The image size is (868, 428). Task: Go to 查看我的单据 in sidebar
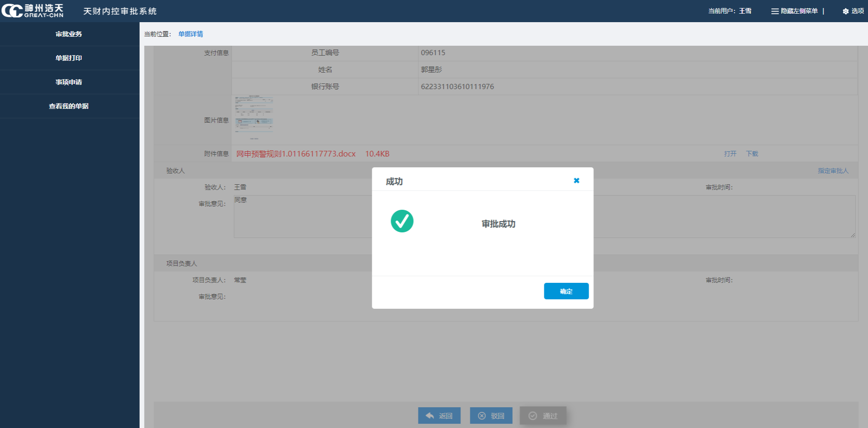pyautogui.click(x=69, y=106)
